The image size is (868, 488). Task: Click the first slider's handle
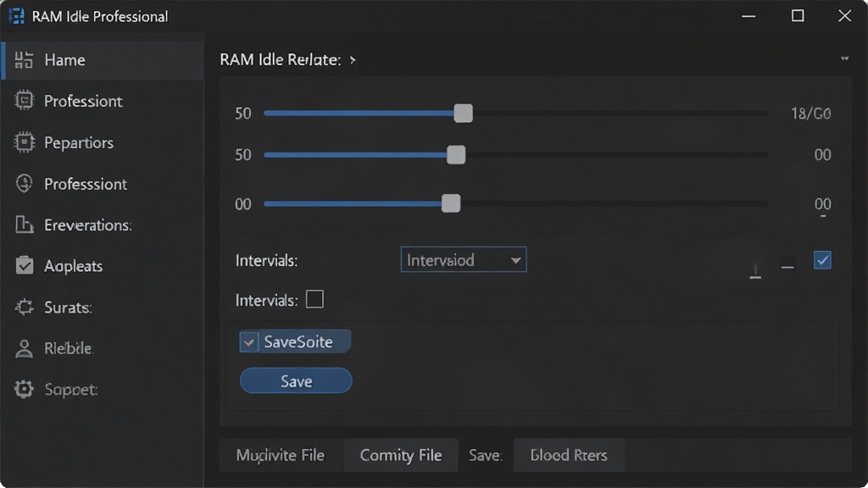click(x=464, y=114)
